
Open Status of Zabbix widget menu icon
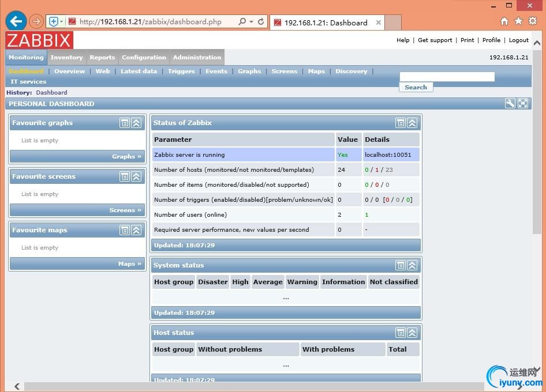point(401,123)
